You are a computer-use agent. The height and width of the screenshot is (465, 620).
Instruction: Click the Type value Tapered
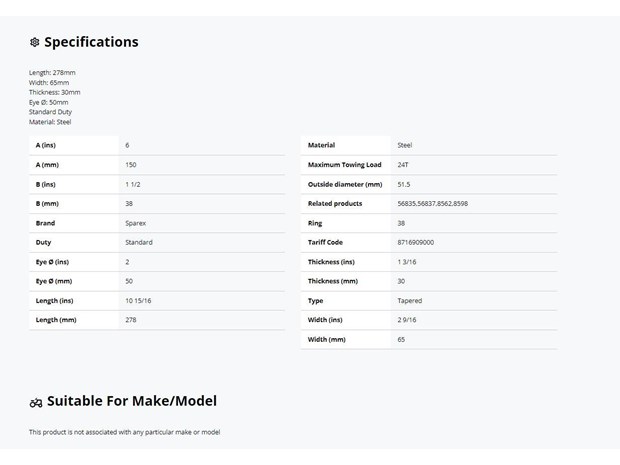410,301
